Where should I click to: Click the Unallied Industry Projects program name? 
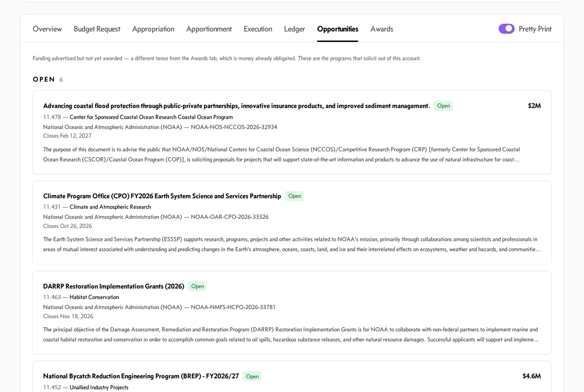pyautogui.click(x=99, y=387)
